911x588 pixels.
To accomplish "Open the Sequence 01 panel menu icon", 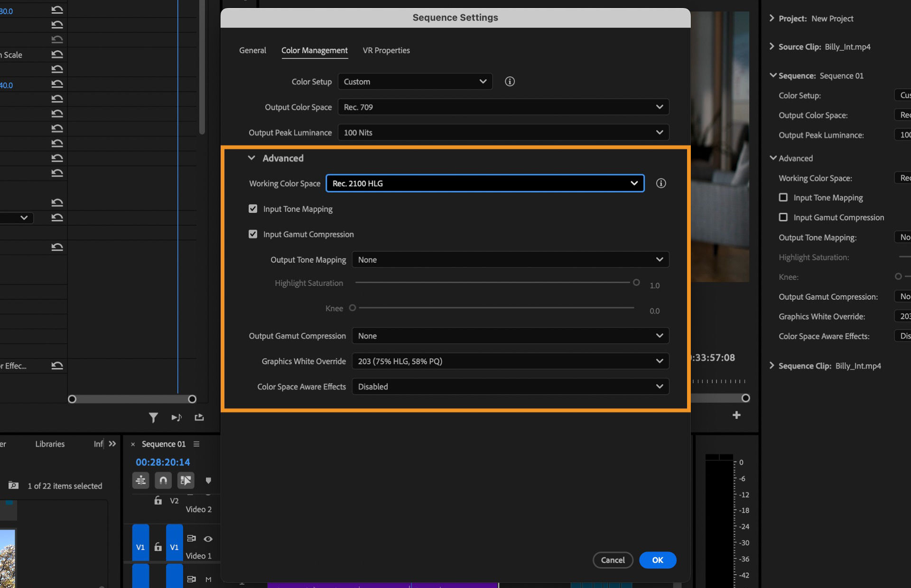I will pos(196,444).
